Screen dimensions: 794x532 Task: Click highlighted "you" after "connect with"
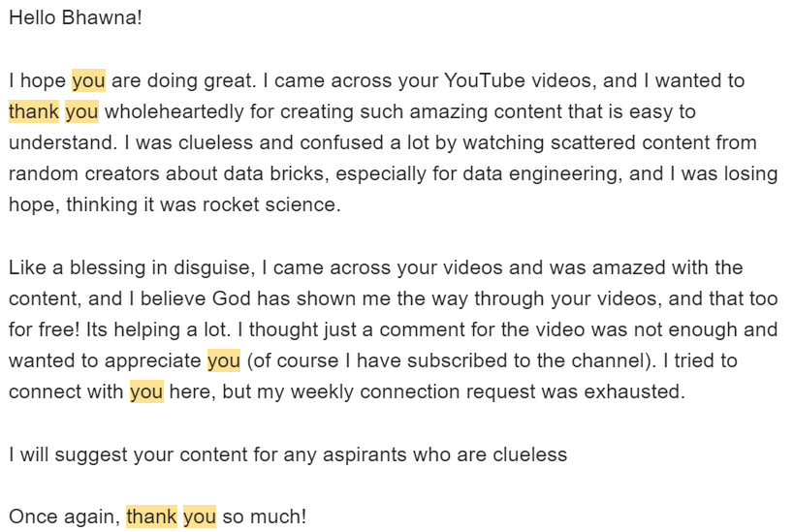(146, 392)
